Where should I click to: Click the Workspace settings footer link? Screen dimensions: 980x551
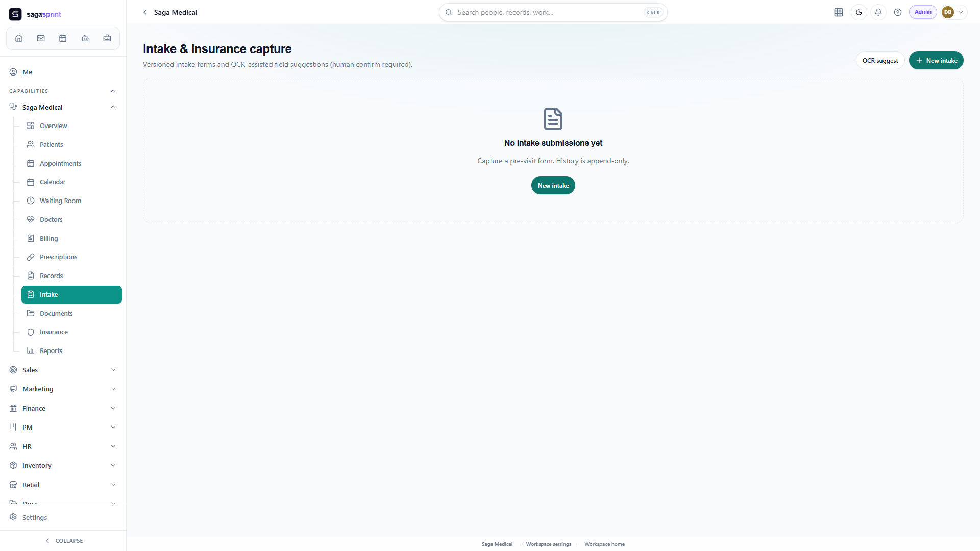click(548, 544)
